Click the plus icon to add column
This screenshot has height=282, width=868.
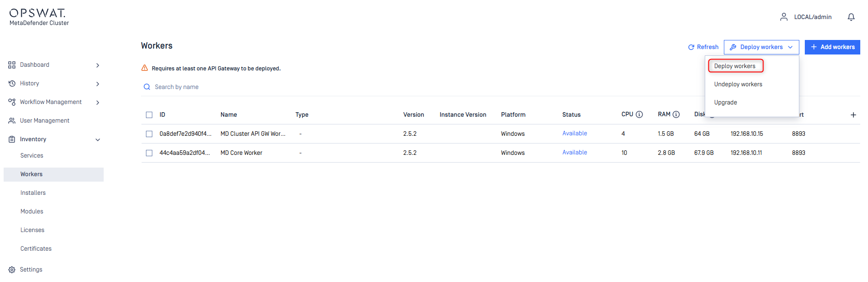[x=853, y=115]
